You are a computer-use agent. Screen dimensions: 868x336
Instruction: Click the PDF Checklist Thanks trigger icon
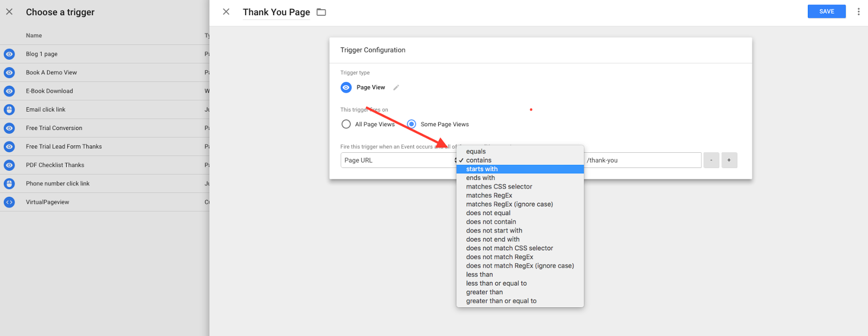point(9,165)
